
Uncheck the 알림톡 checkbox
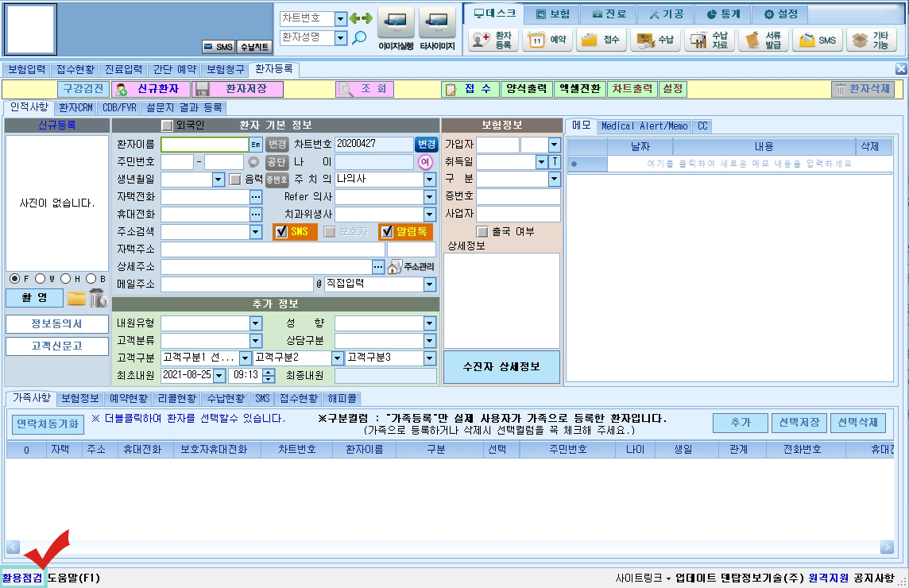click(x=387, y=232)
